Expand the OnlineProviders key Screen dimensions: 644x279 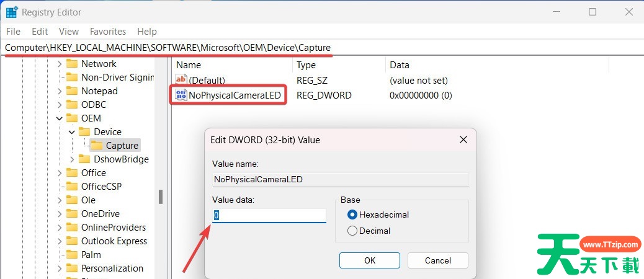60,228
